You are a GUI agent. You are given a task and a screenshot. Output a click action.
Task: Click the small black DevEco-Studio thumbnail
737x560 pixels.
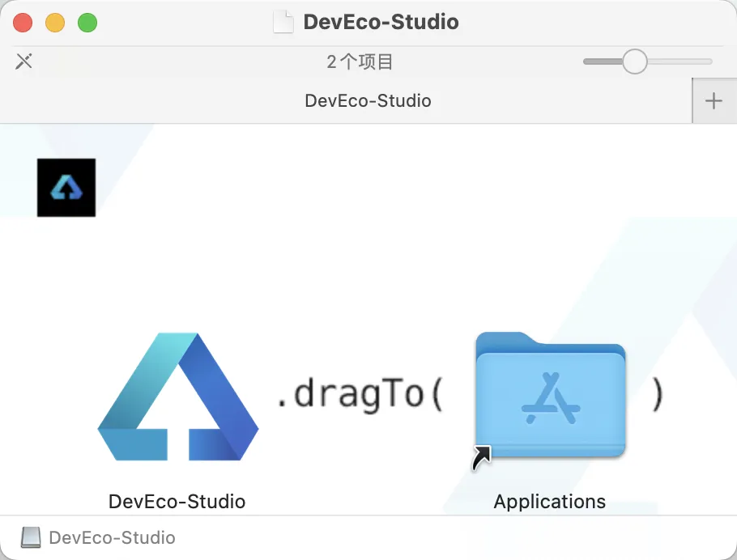click(66, 188)
